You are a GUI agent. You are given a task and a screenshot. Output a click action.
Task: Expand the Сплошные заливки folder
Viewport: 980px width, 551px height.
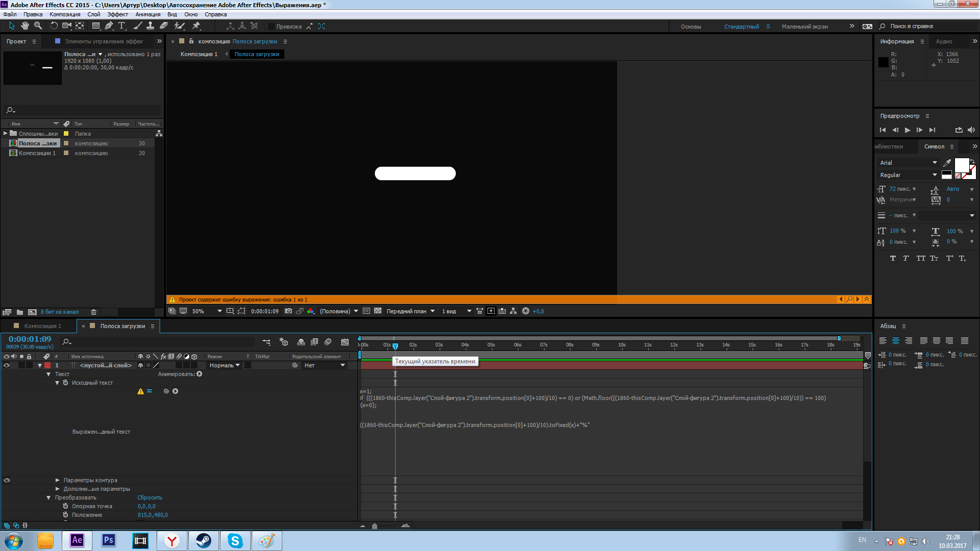point(6,134)
